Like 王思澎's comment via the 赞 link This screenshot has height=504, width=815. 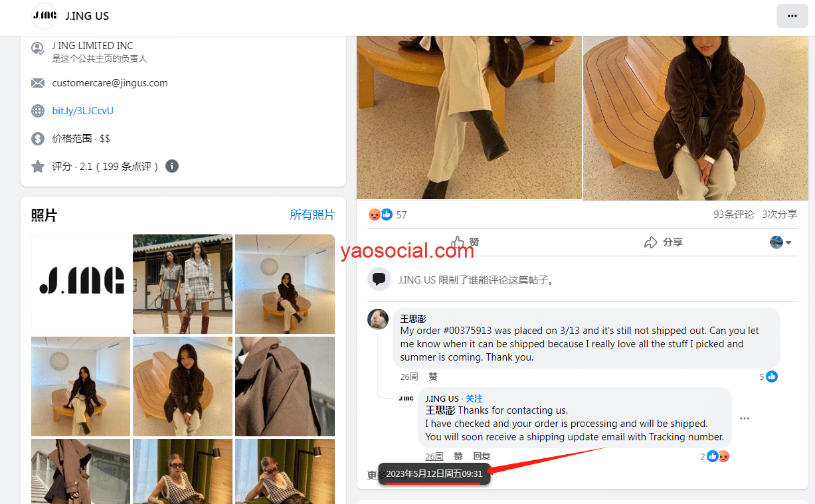[433, 377]
